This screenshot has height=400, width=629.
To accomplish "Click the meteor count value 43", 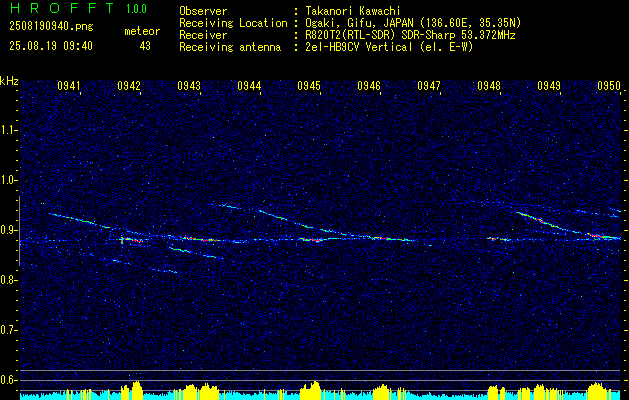I will [145, 46].
